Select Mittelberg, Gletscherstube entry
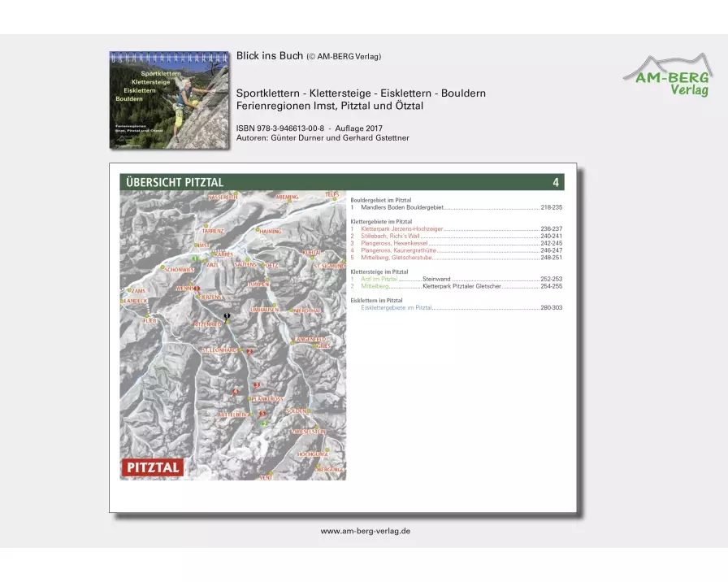The image size is (728, 582). pos(396,258)
